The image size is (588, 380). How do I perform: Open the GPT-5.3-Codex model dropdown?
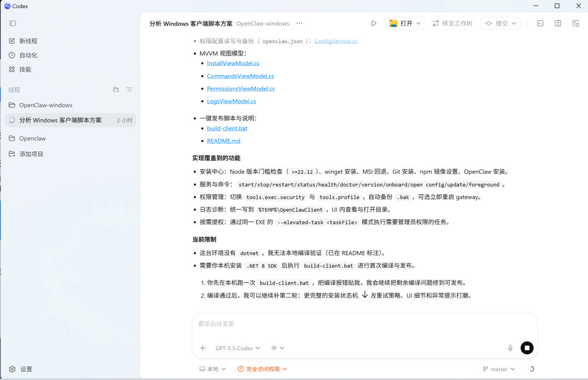(237, 348)
